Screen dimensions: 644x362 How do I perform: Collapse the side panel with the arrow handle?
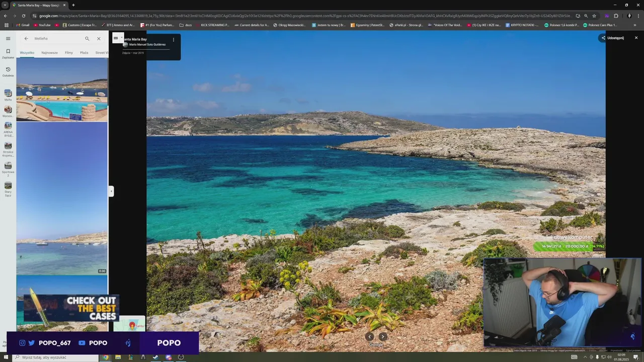(x=111, y=191)
